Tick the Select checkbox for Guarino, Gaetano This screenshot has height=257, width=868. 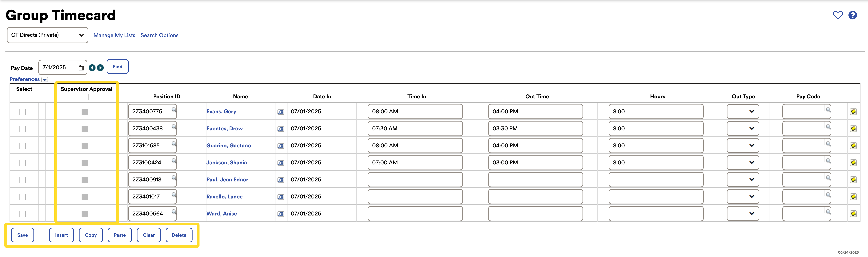23,146
